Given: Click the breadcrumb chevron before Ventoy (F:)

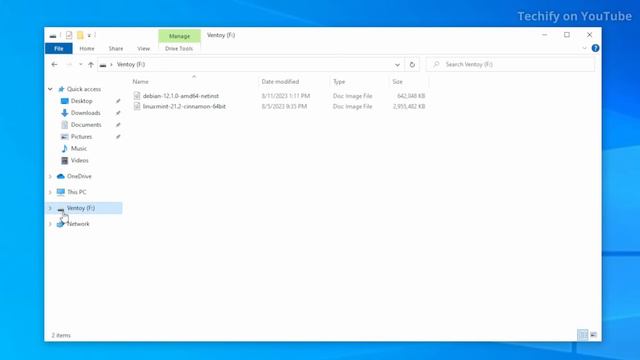Looking at the screenshot, I should coord(111,64).
